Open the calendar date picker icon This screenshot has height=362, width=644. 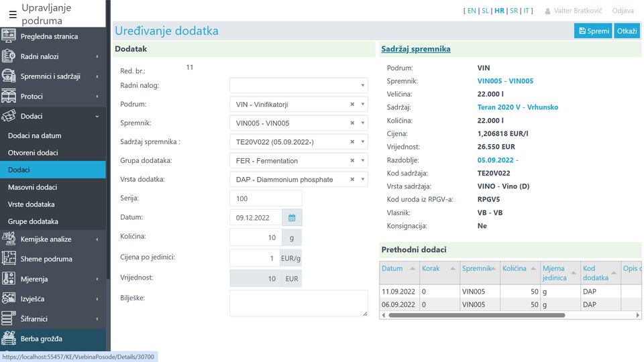pyautogui.click(x=292, y=217)
